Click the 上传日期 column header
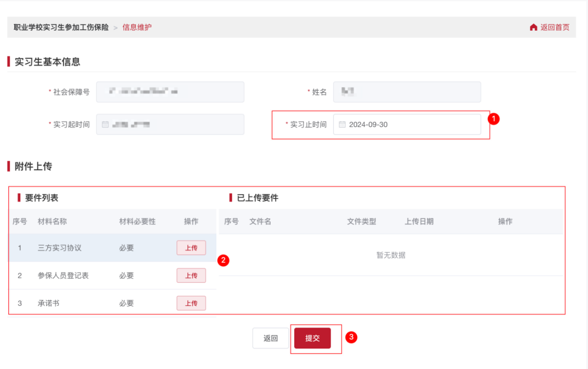The width and height of the screenshot is (588, 369). (419, 221)
